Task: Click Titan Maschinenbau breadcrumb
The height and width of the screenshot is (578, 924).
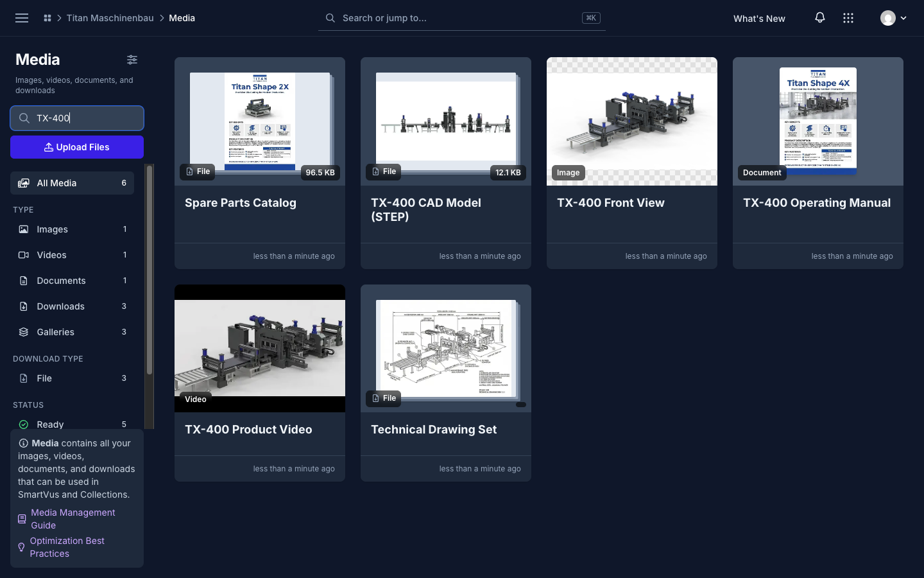Action: (x=110, y=18)
